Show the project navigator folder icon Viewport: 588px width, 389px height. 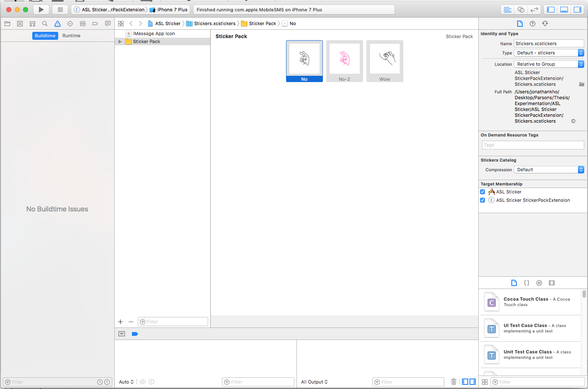tap(7, 24)
